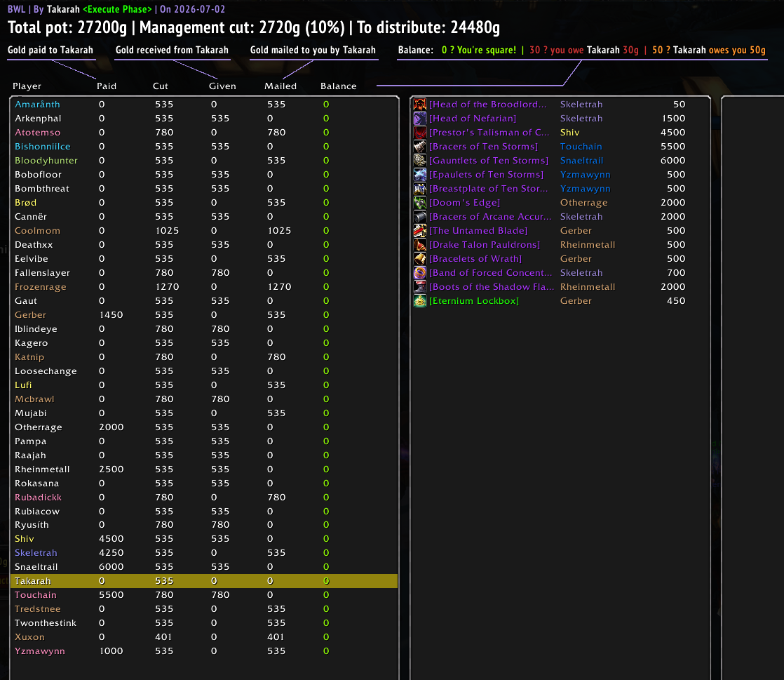Select player Shiv in the player list

(x=24, y=538)
